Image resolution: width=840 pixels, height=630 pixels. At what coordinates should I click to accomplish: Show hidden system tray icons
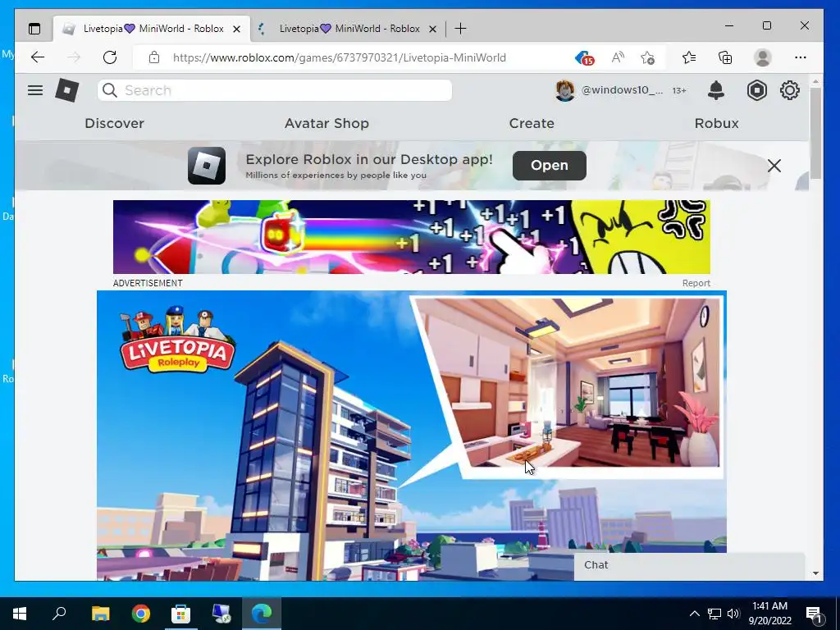pos(694,614)
